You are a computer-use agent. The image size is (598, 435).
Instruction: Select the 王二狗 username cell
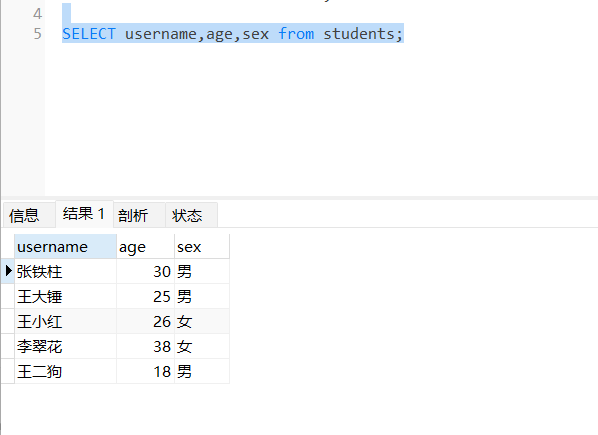coord(65,371)
